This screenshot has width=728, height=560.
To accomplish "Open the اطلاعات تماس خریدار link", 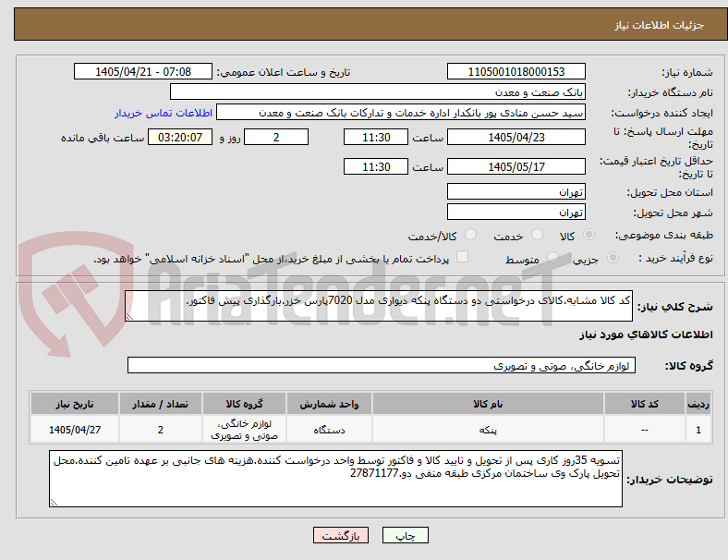I will 164,113.
